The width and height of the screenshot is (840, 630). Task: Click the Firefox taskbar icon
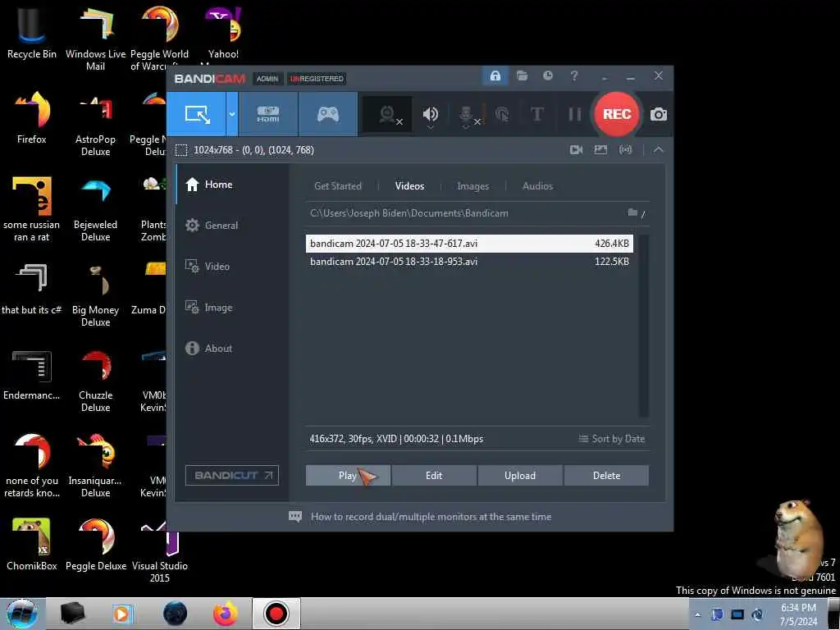tap(226, 614)
